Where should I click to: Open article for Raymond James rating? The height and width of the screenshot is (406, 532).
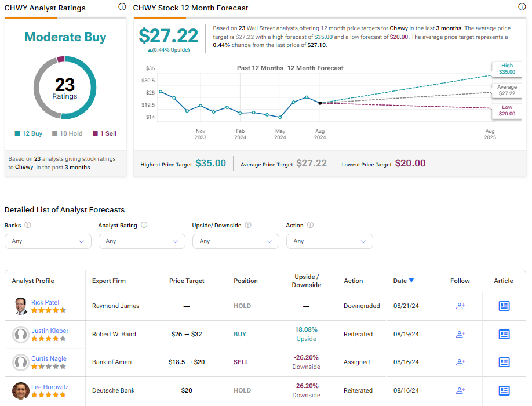coord(504,306)
